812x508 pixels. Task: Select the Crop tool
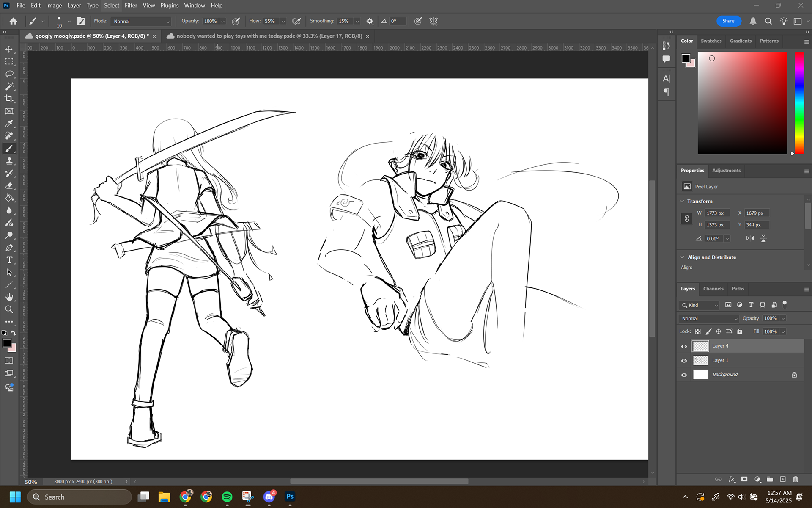point(9,99)
